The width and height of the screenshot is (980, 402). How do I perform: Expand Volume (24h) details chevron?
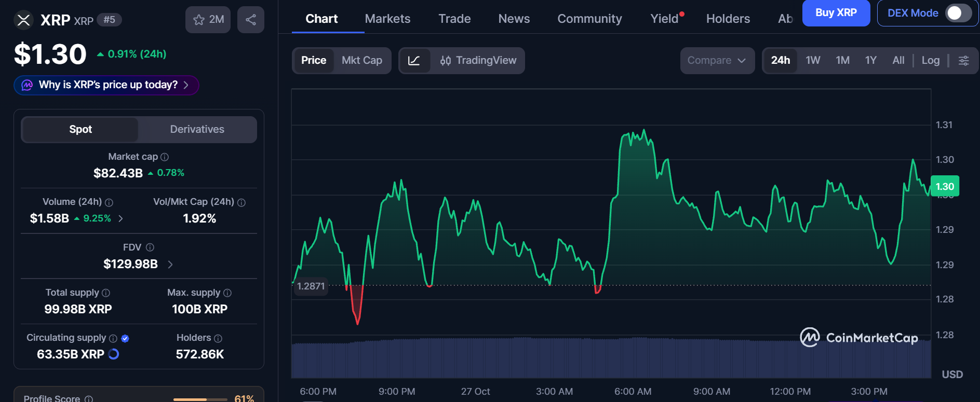(120, 218)
